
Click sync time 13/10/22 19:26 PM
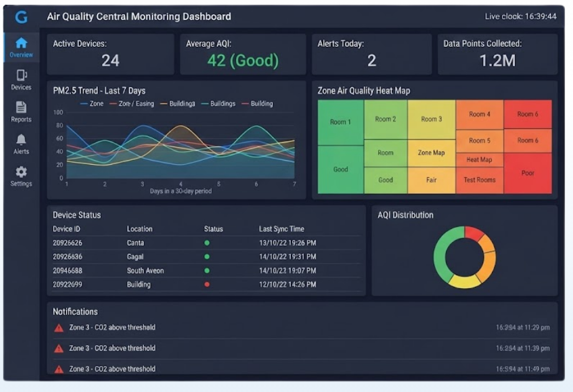pyautogui.click(x=288, y=243)
